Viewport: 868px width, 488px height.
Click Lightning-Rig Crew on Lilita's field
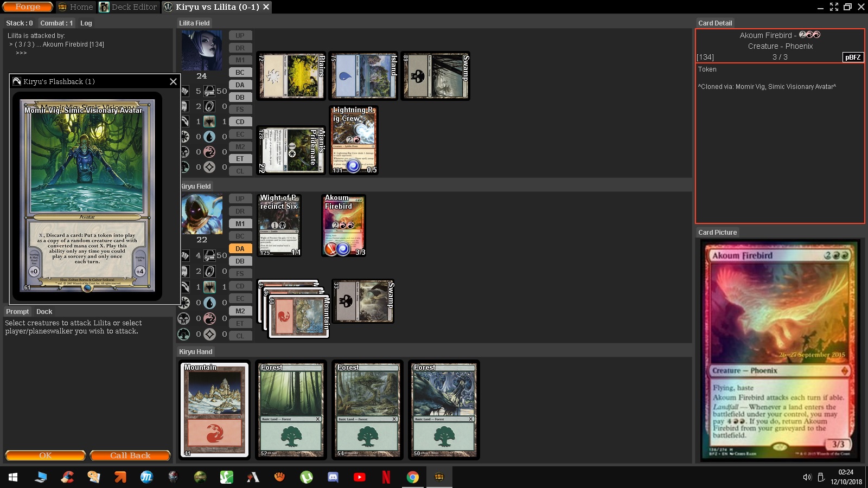pos(354,140)
